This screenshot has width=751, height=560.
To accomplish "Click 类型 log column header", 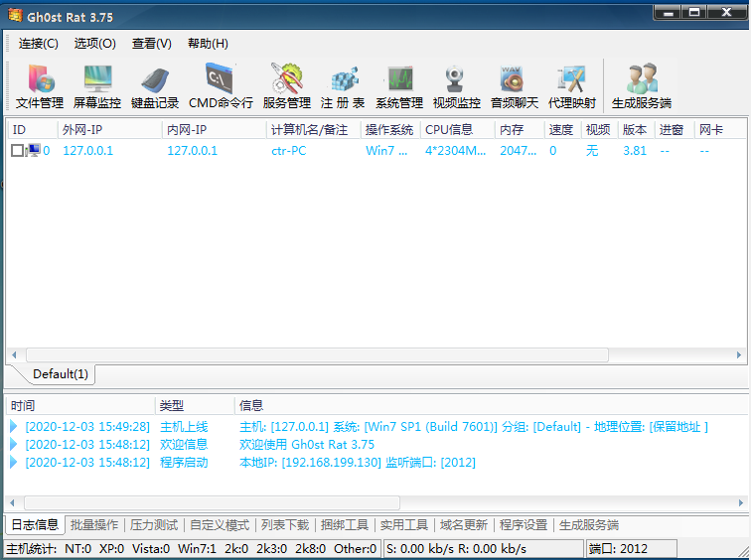I will [x=195, y=406].
